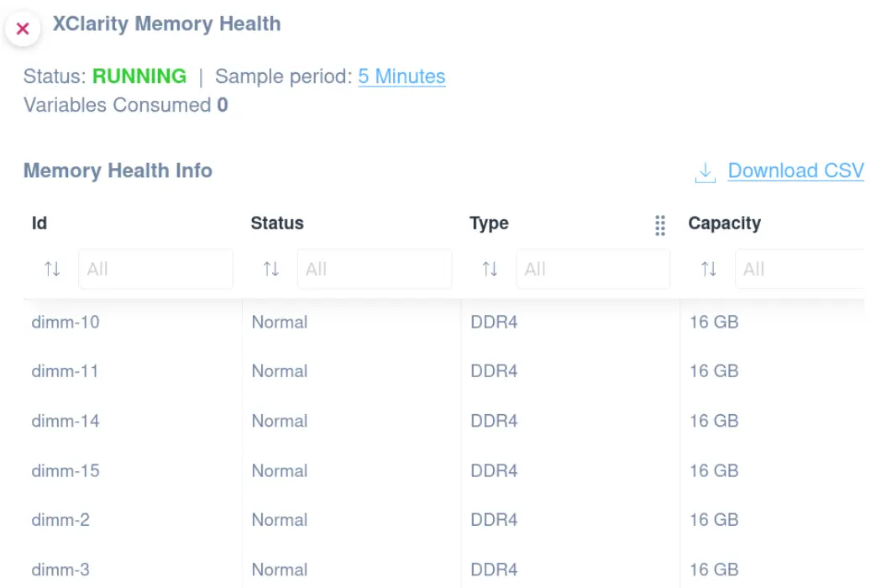Click the Normal status of dimm-15

pyautogui.click(x=280, y=470)
